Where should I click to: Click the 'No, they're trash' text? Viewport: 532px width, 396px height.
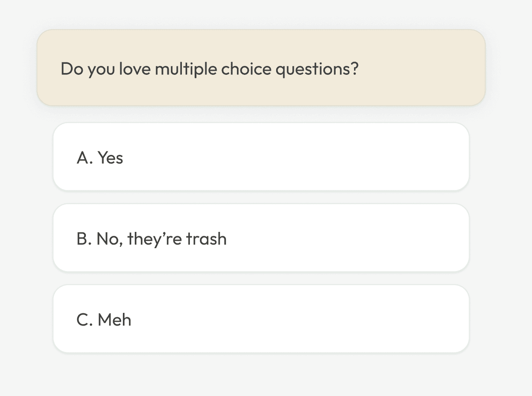coord(161,239)
